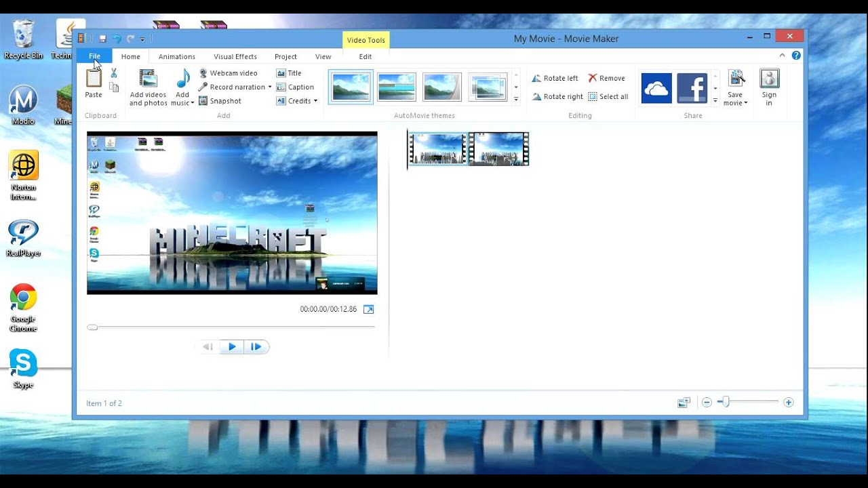This screenshot has height=488, width=868.
Task: Start Webcam video capture
Action: point(228,73)
